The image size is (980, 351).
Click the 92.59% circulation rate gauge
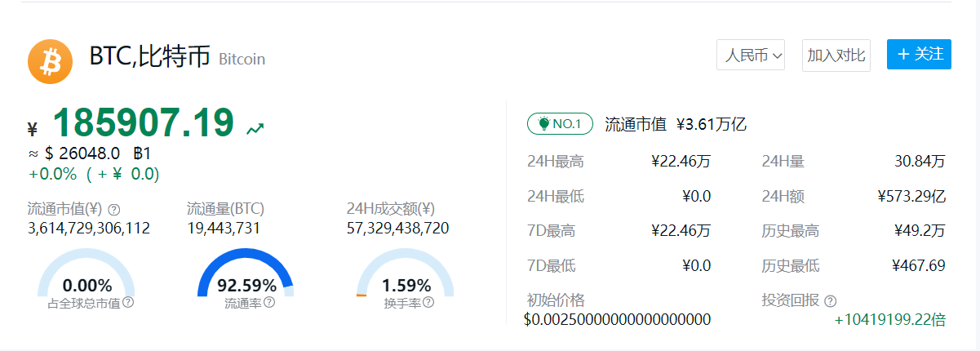[246, 273]
